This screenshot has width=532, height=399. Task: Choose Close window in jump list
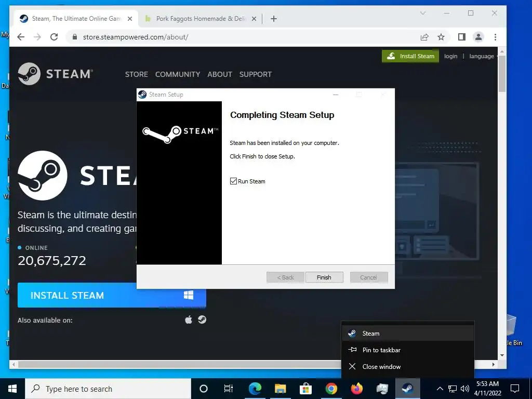(407, 366)
